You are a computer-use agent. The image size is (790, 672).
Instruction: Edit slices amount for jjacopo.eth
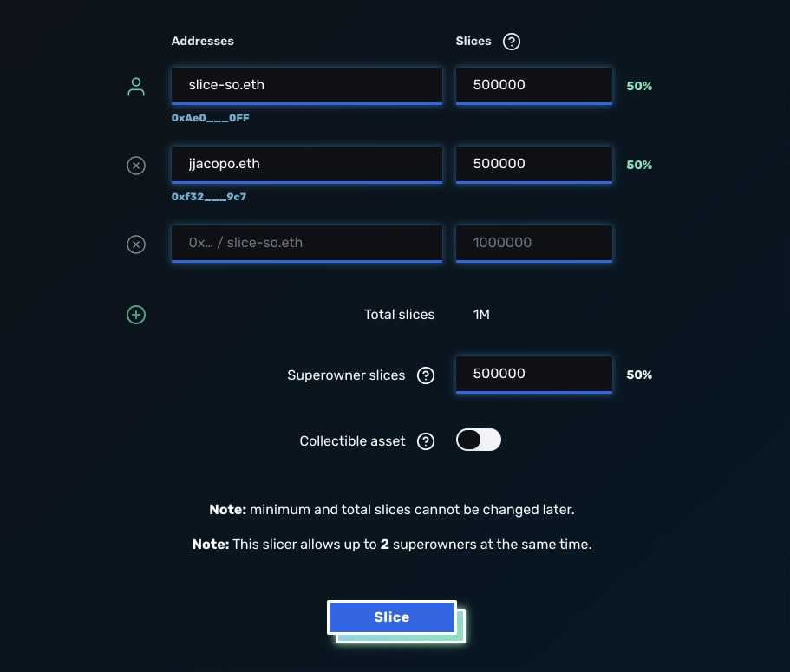coord(534,165)
